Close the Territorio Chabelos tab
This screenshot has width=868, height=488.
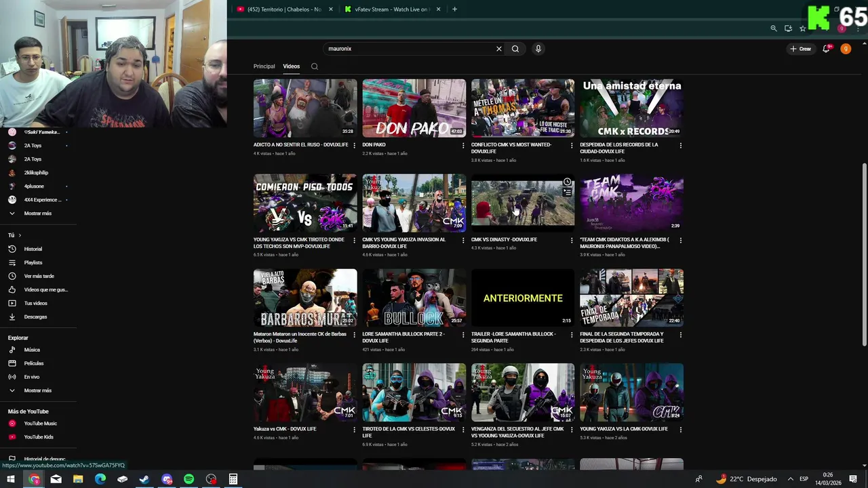(331, 9)
